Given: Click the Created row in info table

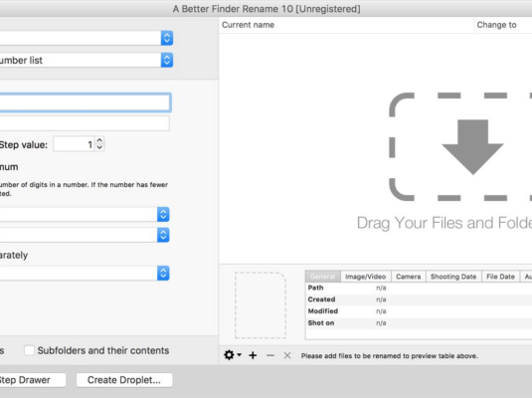Looking at the screenshot, I should point(419,299).
